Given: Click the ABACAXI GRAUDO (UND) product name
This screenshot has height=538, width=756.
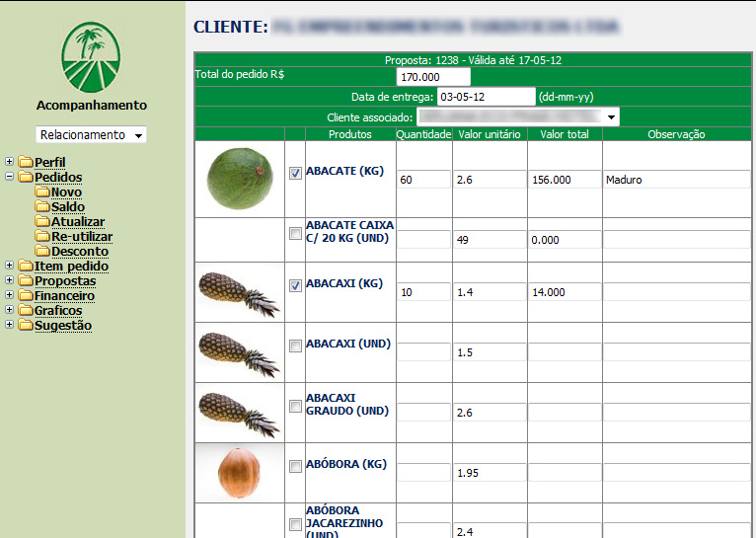Looking at the screenshot, I should tap(347, 404).
